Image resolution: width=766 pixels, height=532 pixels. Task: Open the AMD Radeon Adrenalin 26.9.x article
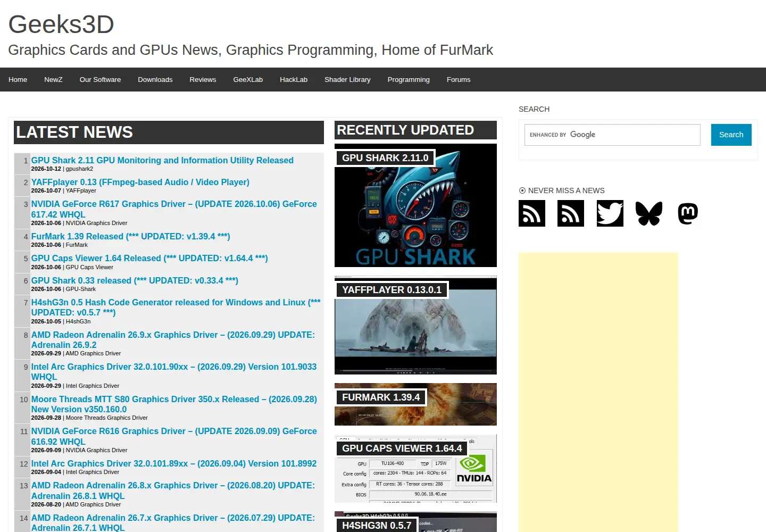(173, 340)
